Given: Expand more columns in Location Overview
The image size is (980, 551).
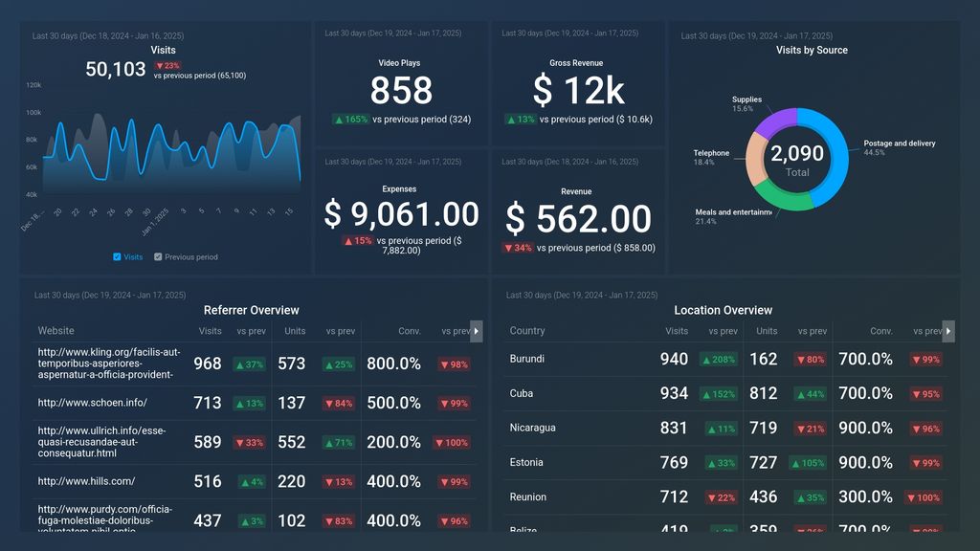Looking at the screenshot, I should (x=948, y=331).
